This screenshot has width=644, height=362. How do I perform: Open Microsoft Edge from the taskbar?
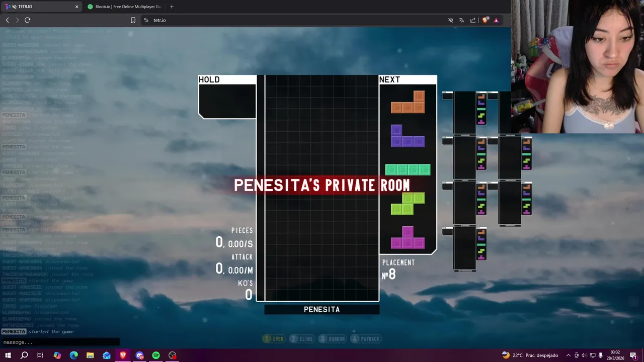pyautogui.click(x=73, y=355)
